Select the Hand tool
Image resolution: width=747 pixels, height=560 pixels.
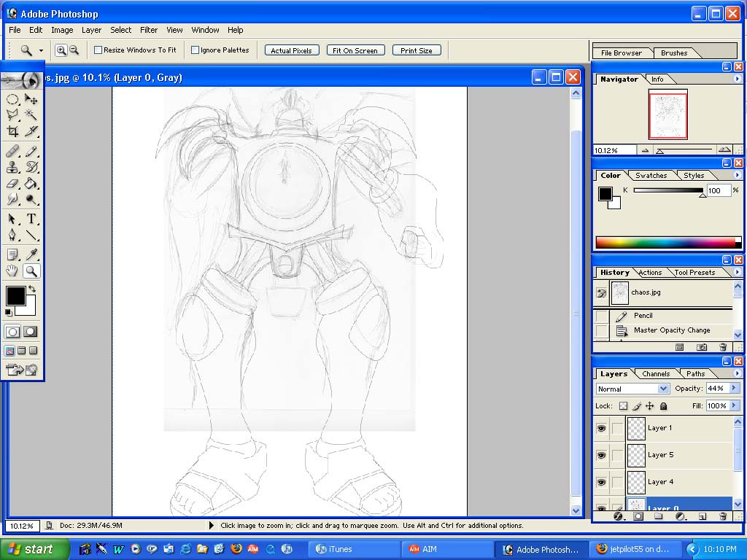[12, 271]
